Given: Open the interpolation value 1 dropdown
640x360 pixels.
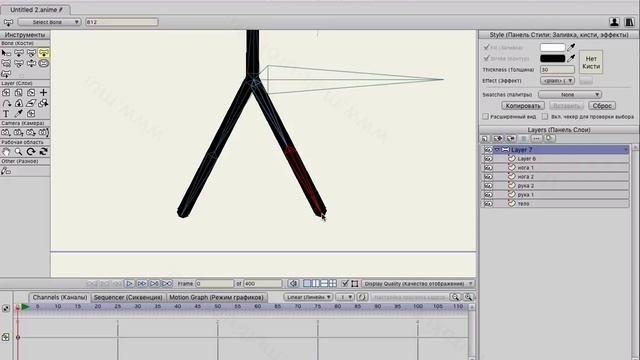Looking at the screenshot, I should [344, 297].
